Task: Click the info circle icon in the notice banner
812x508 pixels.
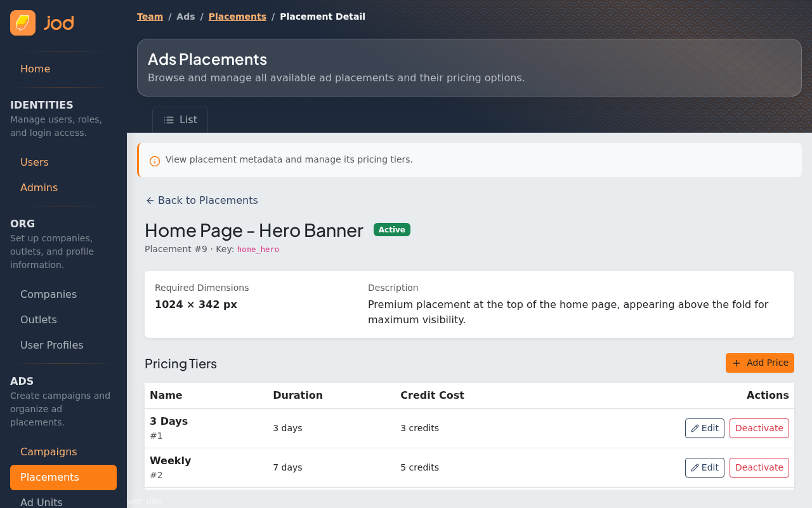Action: point(154,161)
